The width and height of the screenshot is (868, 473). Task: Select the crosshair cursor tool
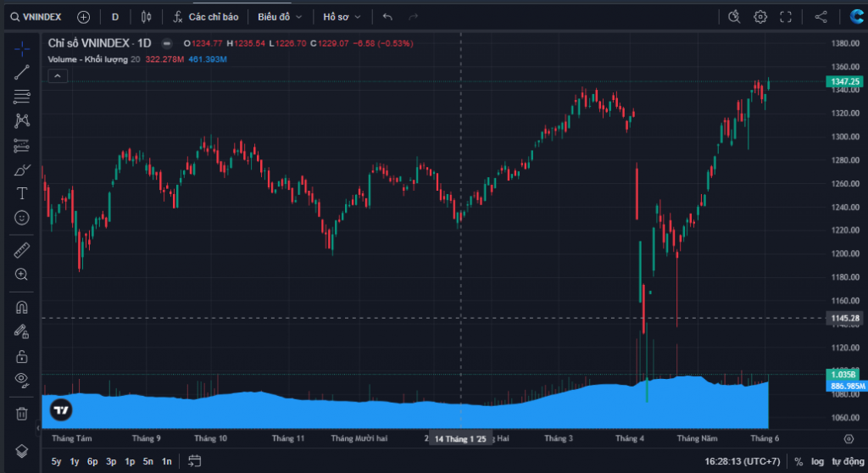pyautogui.click(x=21, y=49)
